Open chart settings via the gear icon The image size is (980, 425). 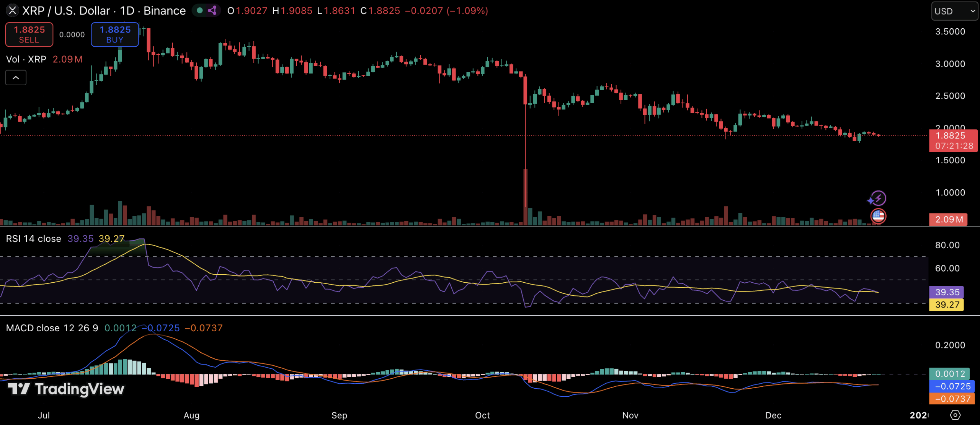(x=955, y=414)
